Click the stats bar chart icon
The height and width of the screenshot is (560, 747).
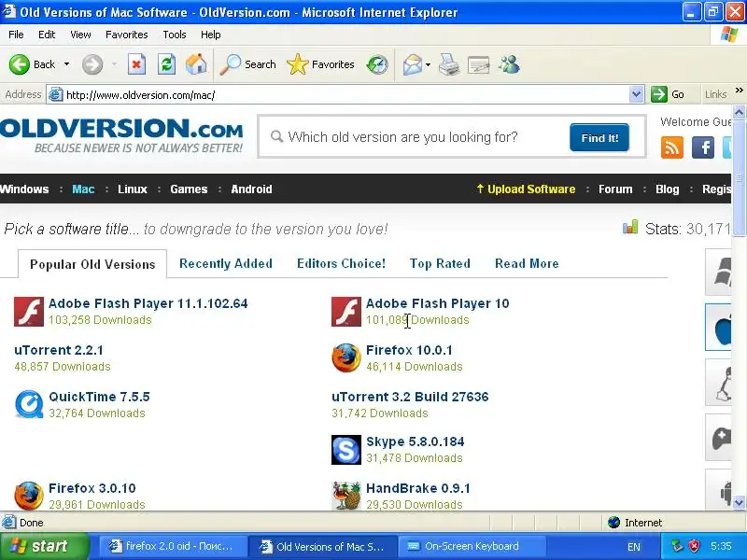tap(629, 227)
